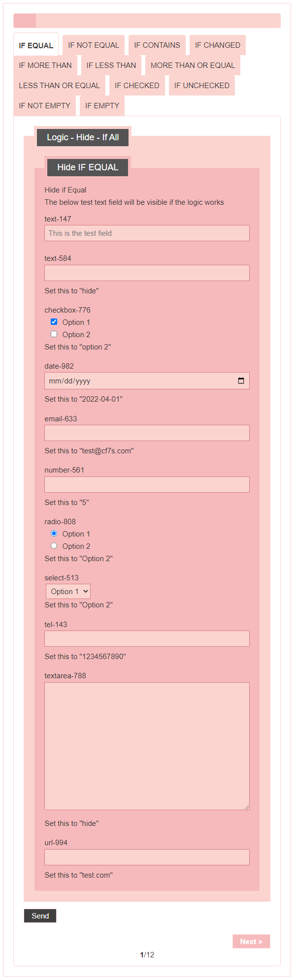This screenshot has width=296, height=980.
Task: Open the IF CHANGED tab
Action: point(217,45)
